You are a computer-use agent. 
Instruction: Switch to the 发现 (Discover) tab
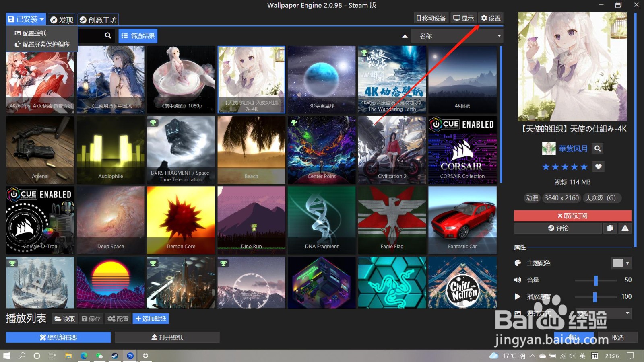pos(62,20)
